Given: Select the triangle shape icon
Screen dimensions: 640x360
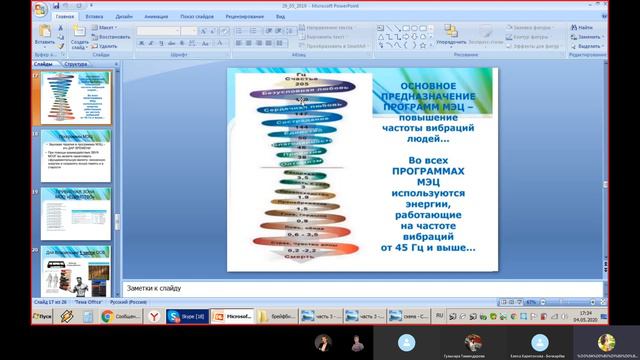Looking at the screenshot, I should (x=380, y=37).
